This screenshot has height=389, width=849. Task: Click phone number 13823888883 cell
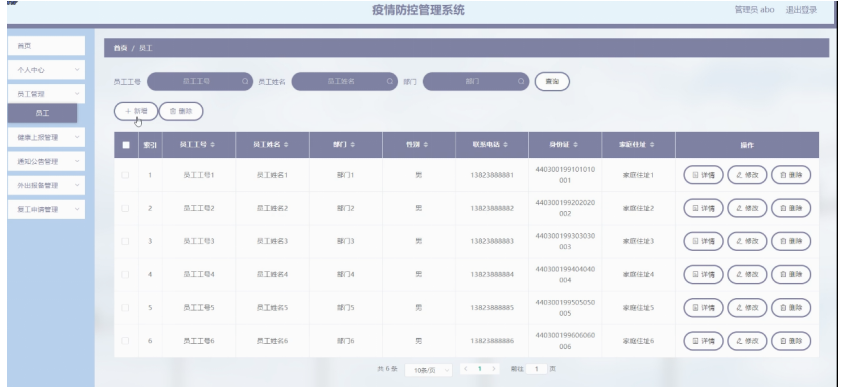point(492,241)
